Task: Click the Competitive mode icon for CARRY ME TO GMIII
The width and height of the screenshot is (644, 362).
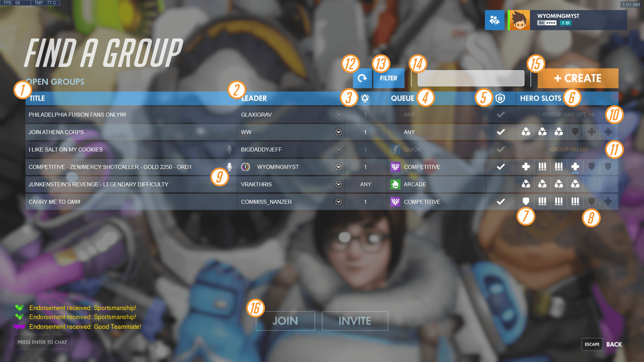Action: pyautogui.click(x=395, y=201)
